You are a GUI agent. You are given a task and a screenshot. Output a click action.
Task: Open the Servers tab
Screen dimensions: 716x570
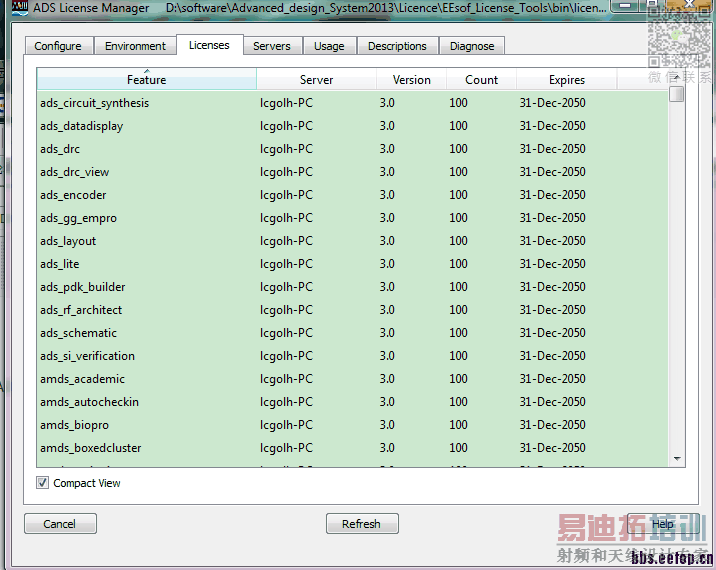click(272, 46)
